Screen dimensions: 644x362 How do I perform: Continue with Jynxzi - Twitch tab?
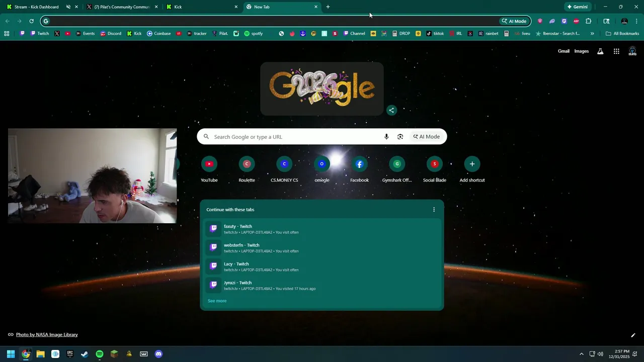[x=322, y=286]
